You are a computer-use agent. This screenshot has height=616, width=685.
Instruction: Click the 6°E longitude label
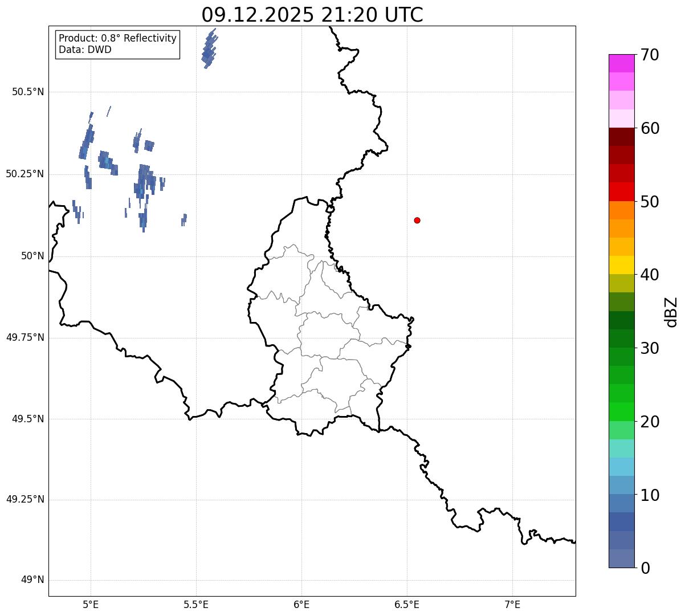pyautogui.click(x=301, y=604)
